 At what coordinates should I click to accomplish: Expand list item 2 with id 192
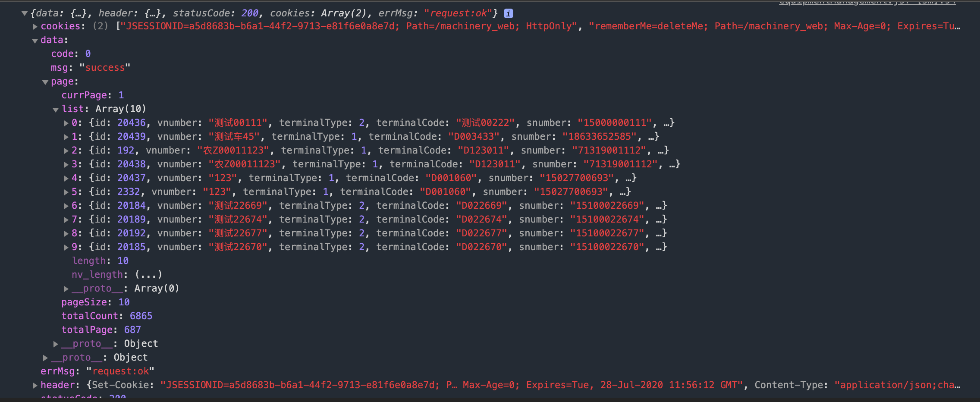(66, 151)
